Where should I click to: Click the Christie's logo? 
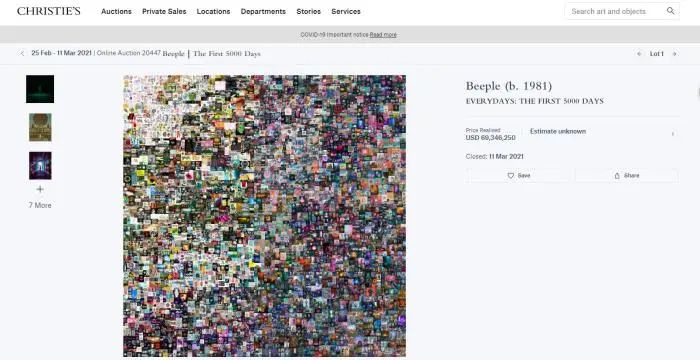click(x=49, y=11)
